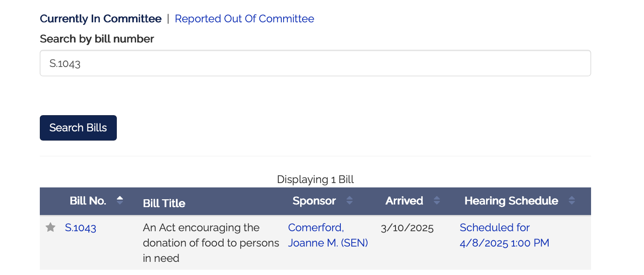Open sponsor Comerford, Joanne M. profile
Image resolution: width=644 pixels, height=275 pixels.
point(328,235)
